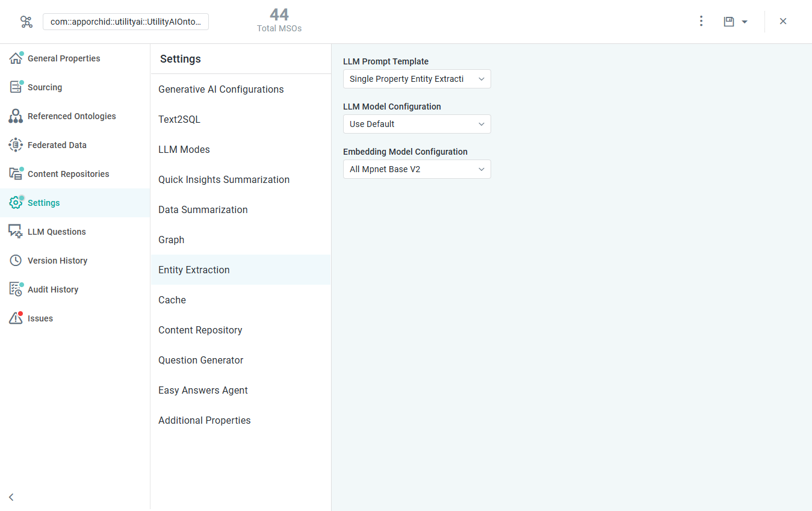Click the Settings gear icon
The width and height of the screenshot is (812, 511).
pyautogui.click(x=16, y=203)
